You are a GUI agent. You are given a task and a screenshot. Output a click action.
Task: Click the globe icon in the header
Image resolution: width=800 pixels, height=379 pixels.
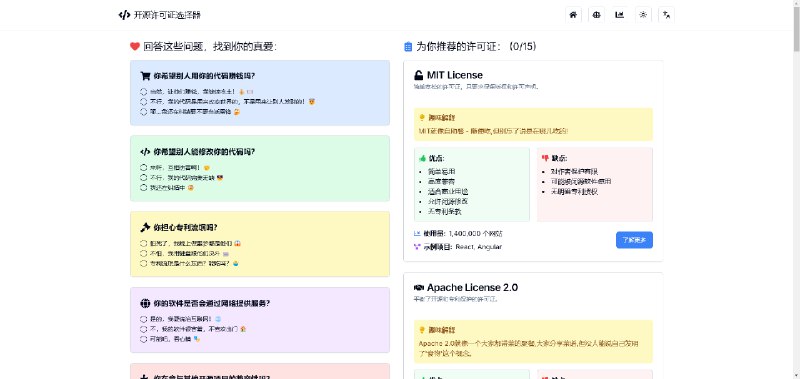[596, 15]
